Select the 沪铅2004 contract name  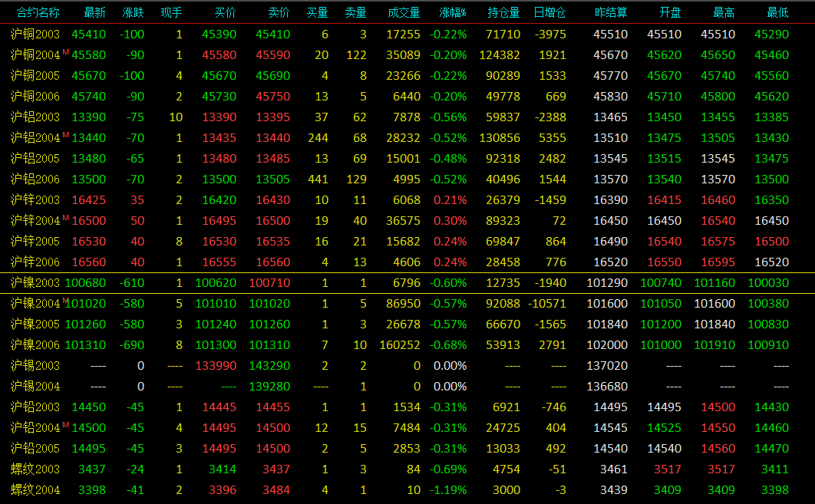[x=35, y=428]
